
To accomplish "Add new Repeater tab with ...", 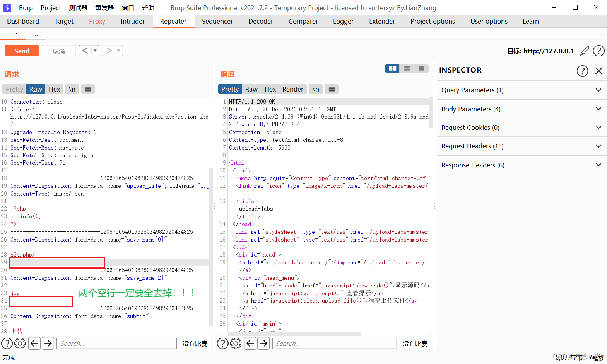I will click(36, 34).
